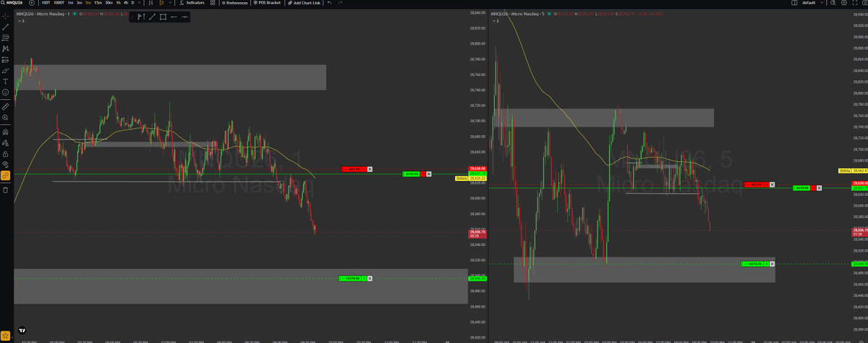Screen dimensions: 868x343
Task: Switch to the 30m timeframe
Action: pyautogui.click(x=109, y=3)
